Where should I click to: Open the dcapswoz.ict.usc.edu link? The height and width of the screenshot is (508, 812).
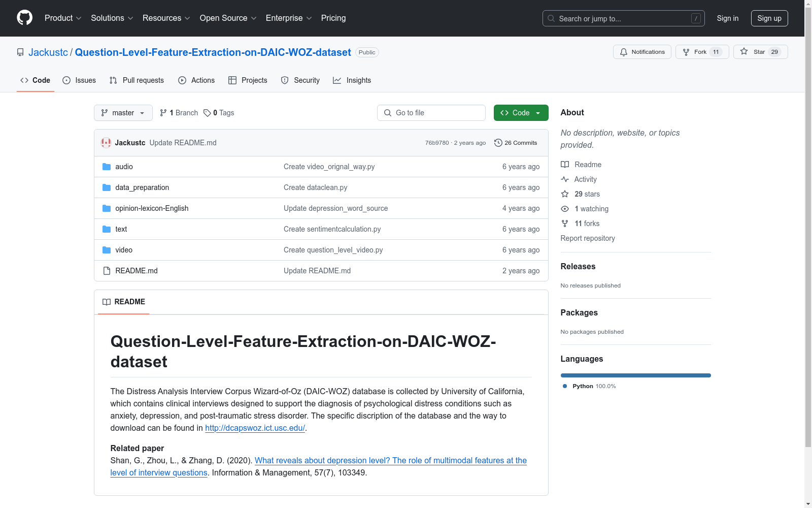[x=255, y=428]
